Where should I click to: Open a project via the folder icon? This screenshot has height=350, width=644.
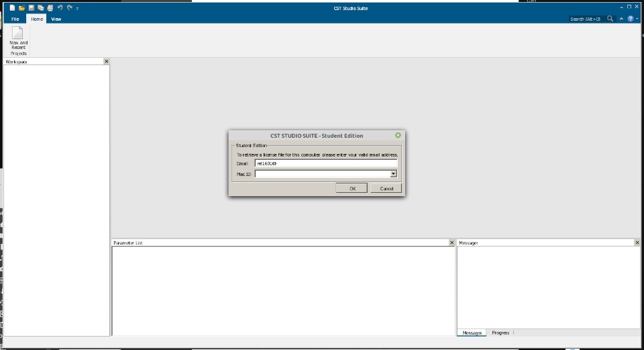pos(21,8)
